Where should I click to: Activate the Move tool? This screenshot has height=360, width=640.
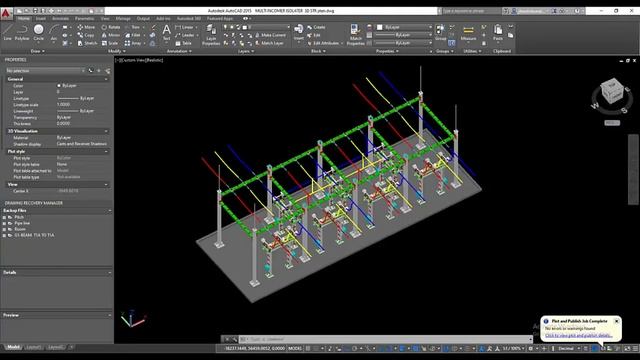coord(86,27)
